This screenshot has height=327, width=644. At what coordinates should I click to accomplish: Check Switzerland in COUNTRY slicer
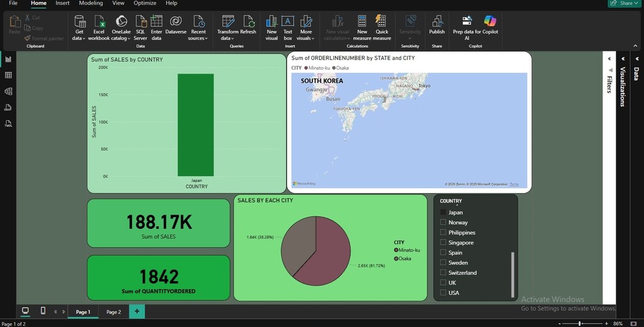pos(443,272)
